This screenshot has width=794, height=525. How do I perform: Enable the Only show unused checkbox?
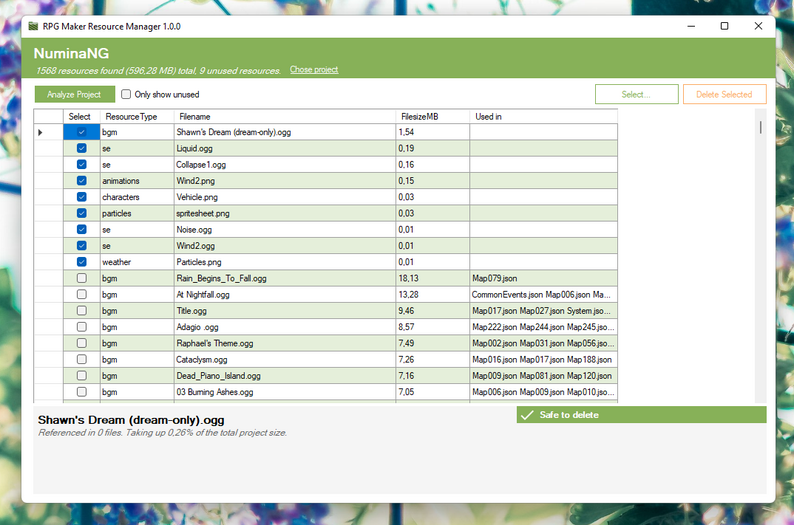[x=126, y=94]
